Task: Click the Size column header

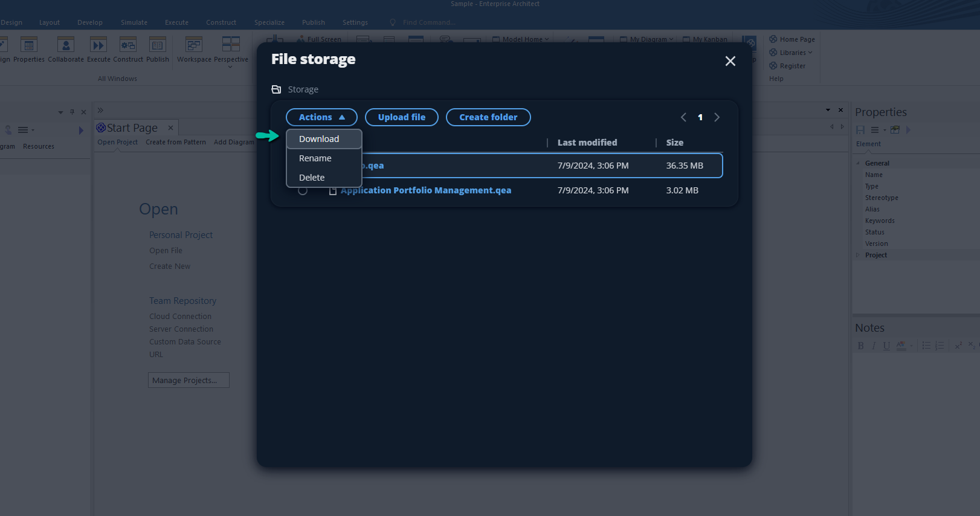Action: 675,143
